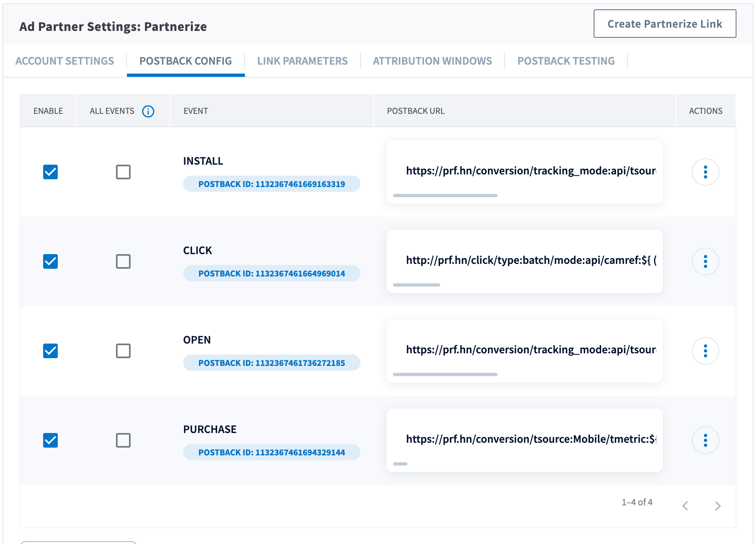This screenshot has width=756, height=544.
Task: Open the All Events info icon
Action: [x=148, y=111]
